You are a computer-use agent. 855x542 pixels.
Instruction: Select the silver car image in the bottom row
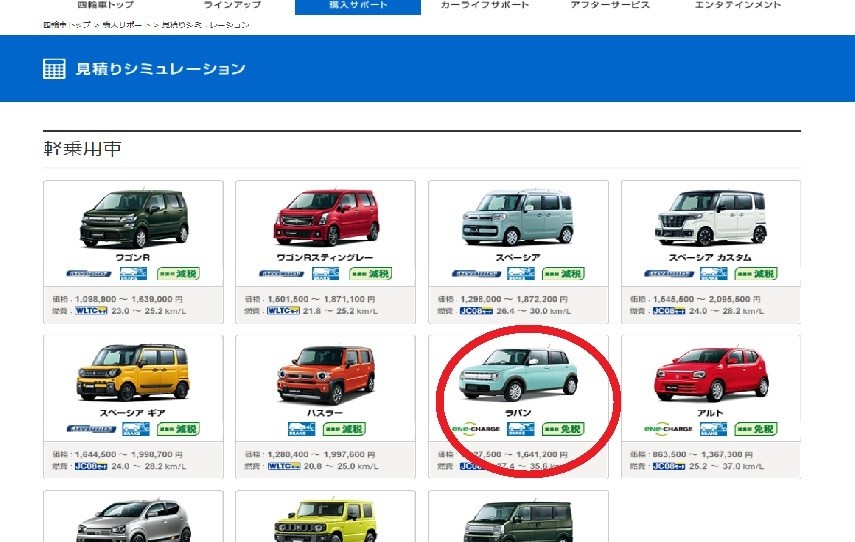pyautogui.click(x=133, y=521)
